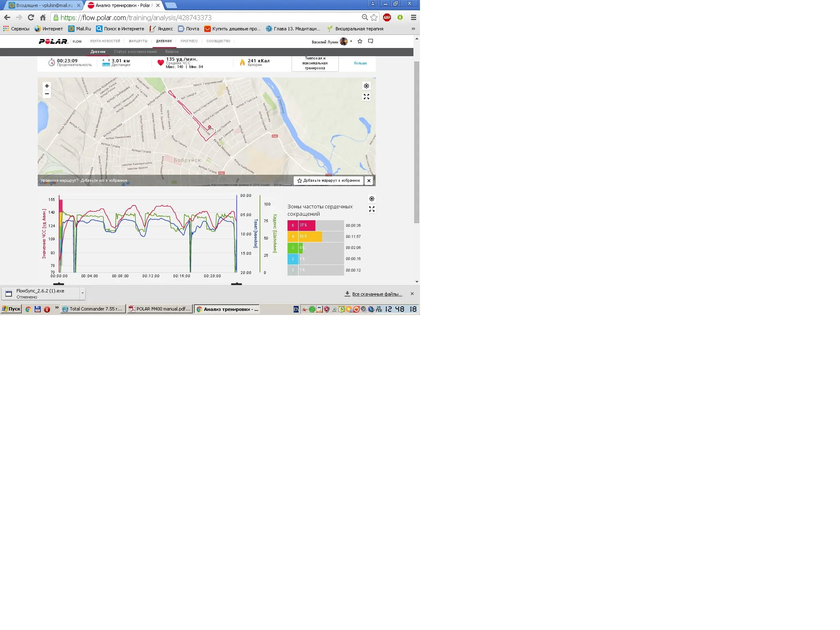Open the Прогресс menu item
Viewport: 840px width, 630px height.
tap(189, 41)
